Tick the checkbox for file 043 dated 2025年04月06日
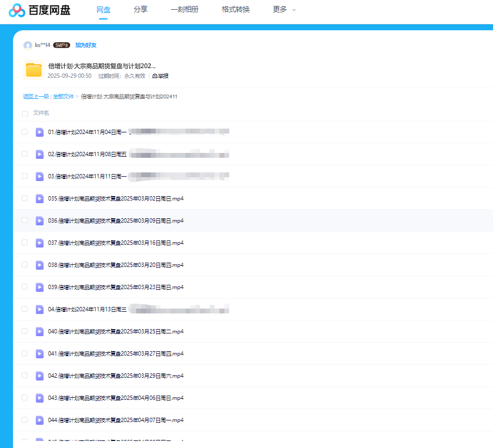This screenshot has height=448, width=493. click(x=25, y=398)
